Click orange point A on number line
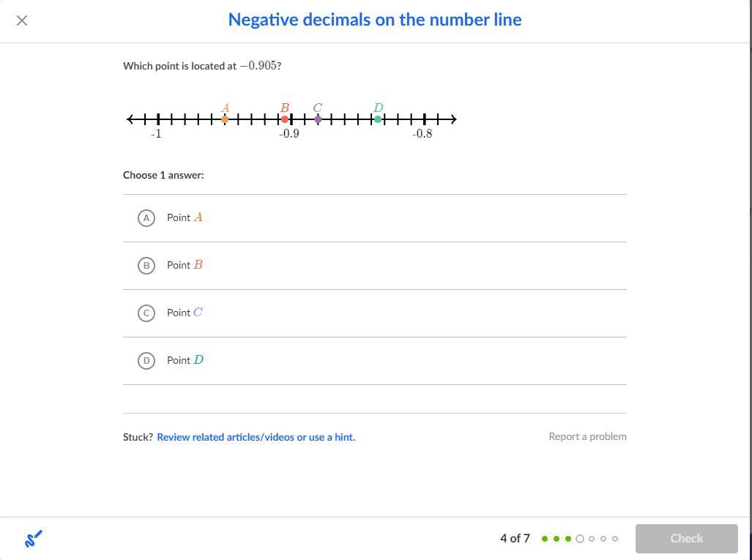Image resolution: width=752 pixels, height=560 pixels. click(x=225, y=119)
